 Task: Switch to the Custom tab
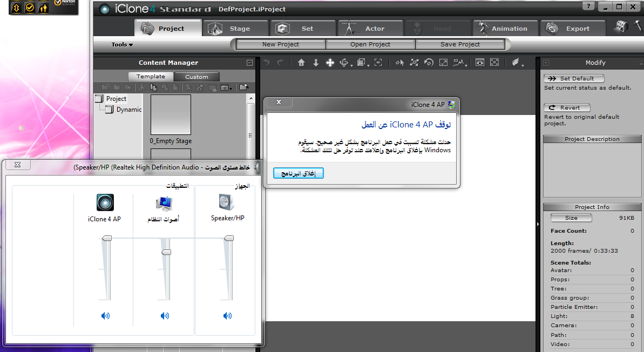point(196,77)
